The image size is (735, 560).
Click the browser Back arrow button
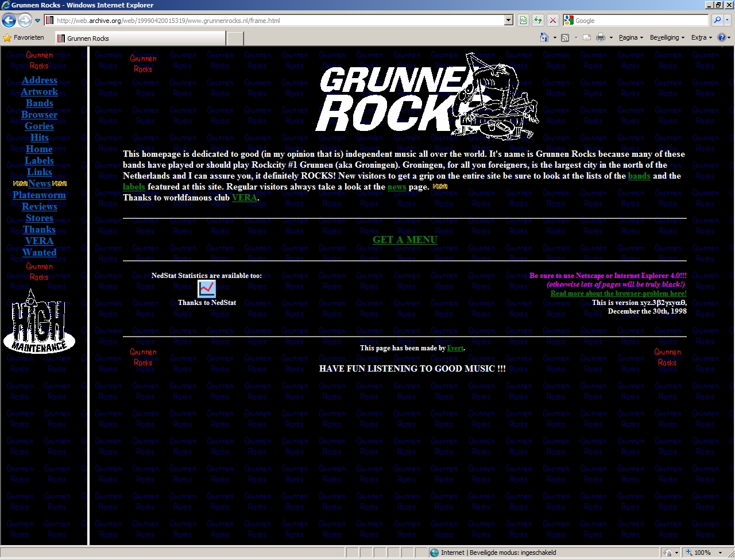9,21
